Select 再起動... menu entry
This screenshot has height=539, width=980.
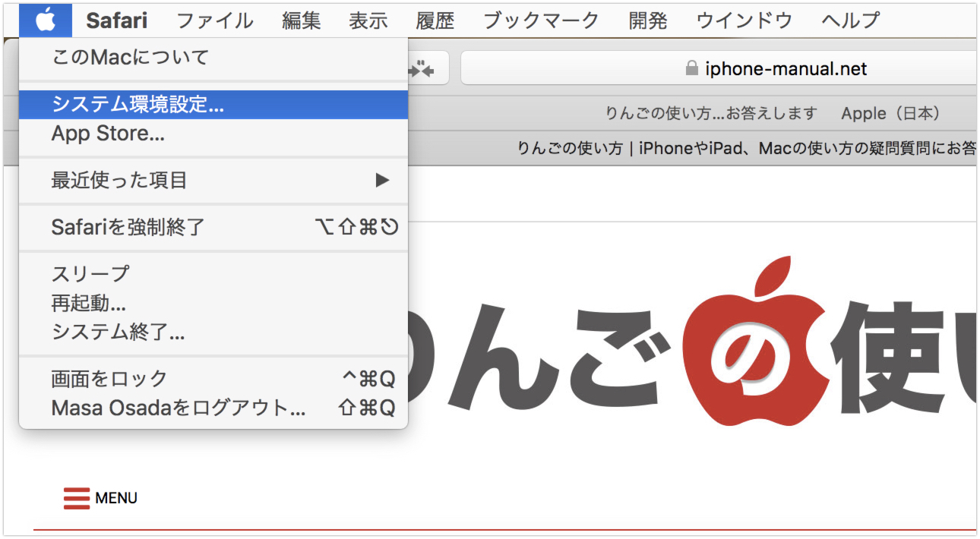click(x=213, y=303)
